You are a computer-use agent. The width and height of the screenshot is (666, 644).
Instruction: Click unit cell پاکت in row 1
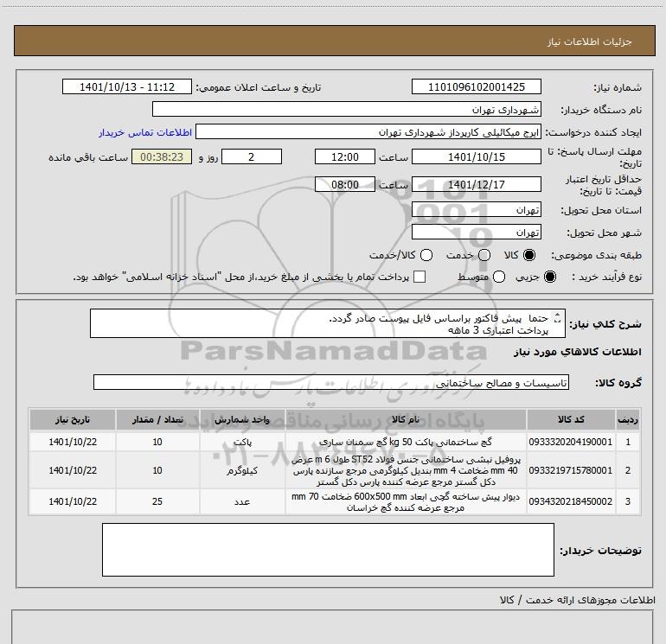coord(242,442)
